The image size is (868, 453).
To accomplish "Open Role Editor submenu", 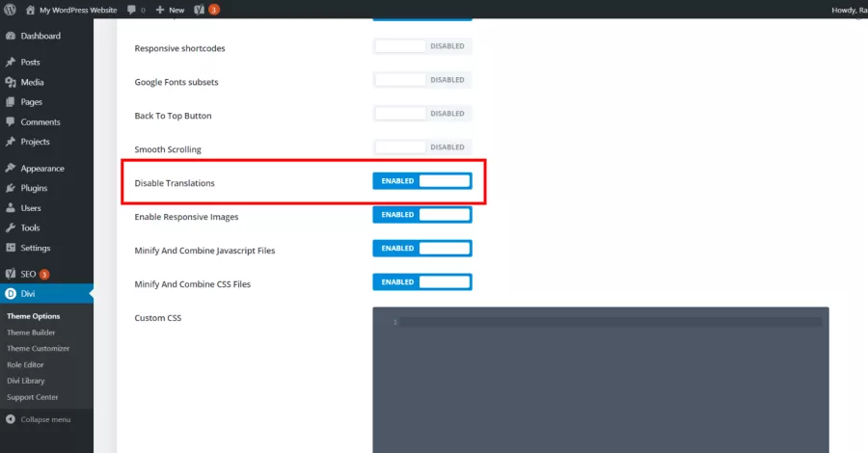I will 25,364.
